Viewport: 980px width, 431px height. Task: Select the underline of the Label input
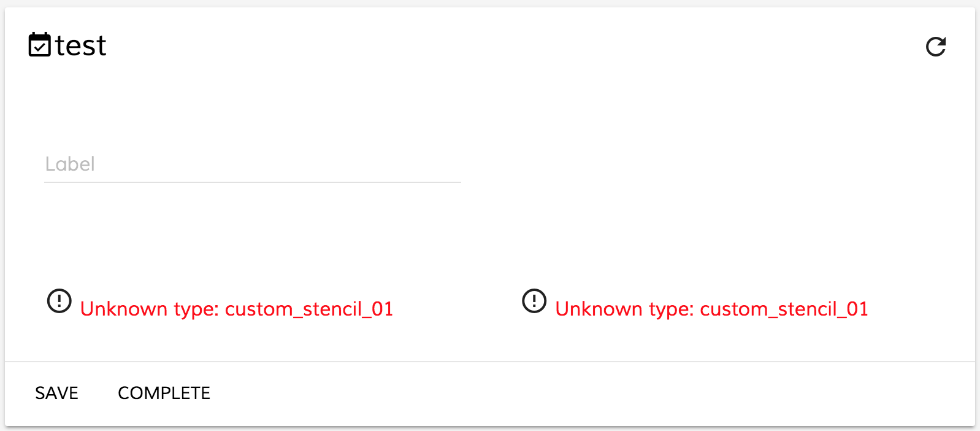pos(253,182)
